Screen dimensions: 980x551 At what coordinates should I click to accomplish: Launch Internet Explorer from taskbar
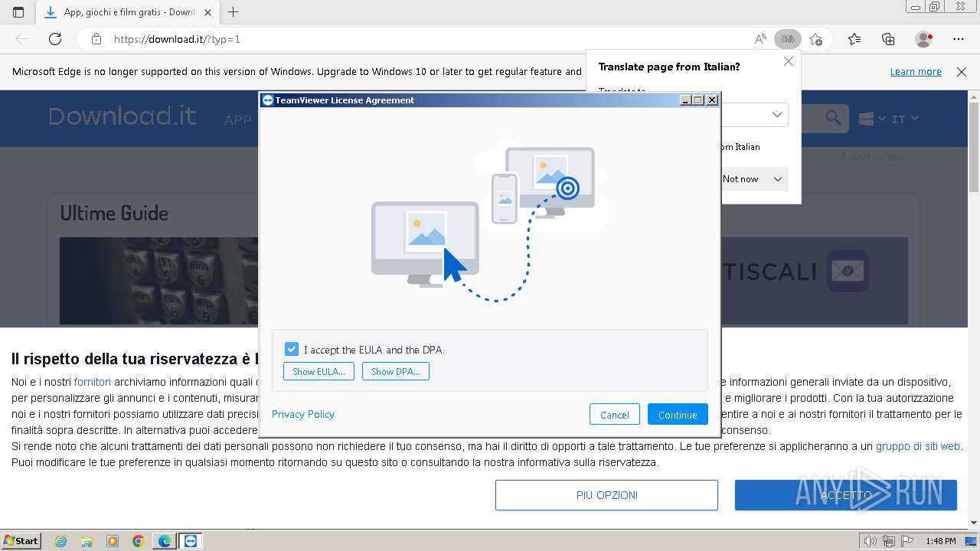tap(60, 541)
